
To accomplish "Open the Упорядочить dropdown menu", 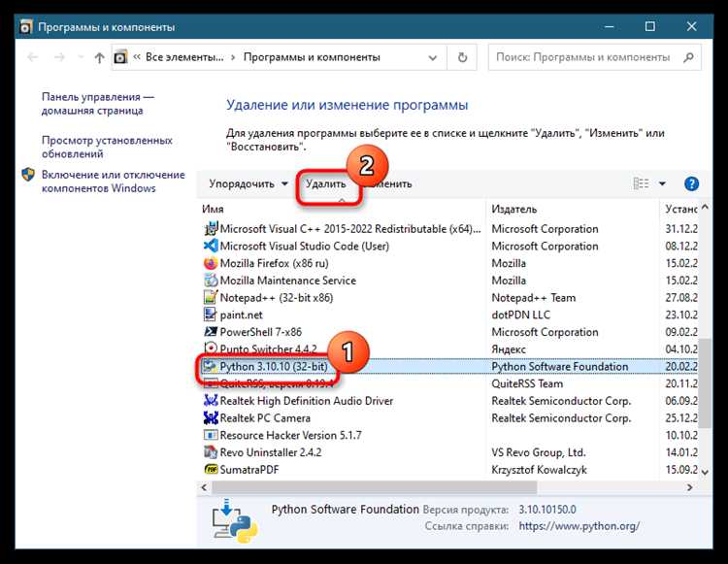I will point(248,183).
